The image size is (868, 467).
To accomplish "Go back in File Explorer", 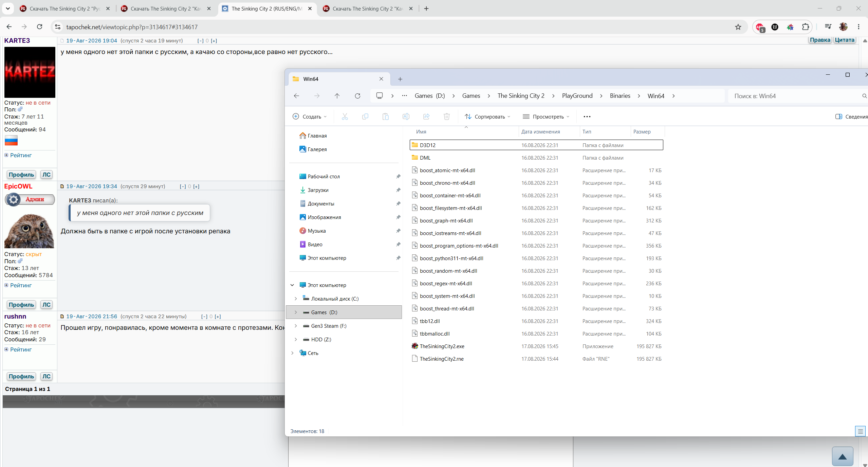I will point(296,96).
